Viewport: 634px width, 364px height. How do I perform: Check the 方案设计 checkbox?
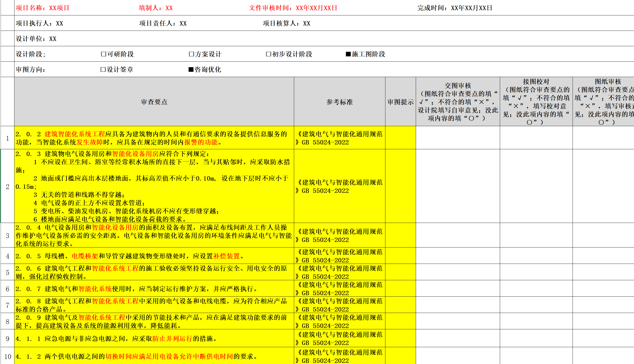191,54
